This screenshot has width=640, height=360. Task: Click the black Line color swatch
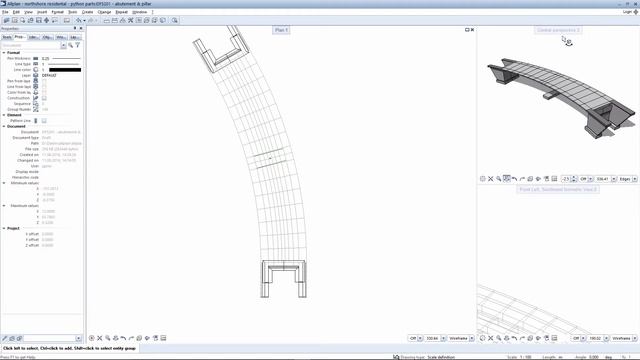point(65,70)
